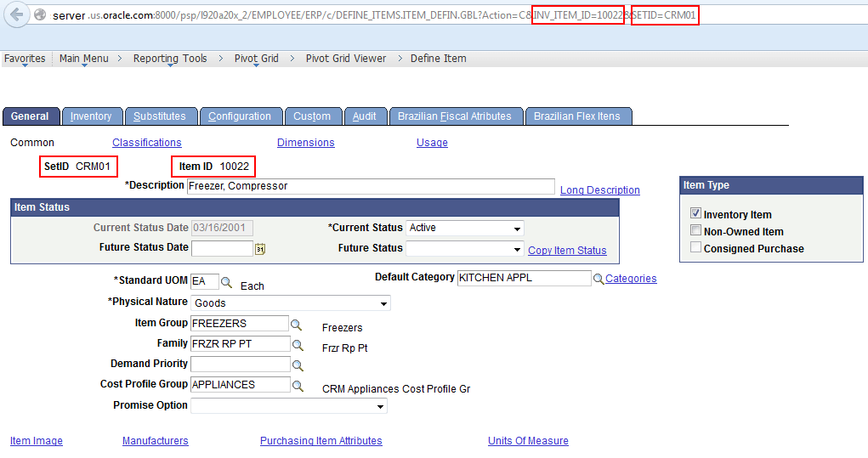Switch to the Configuration tab

pos(241,116)
